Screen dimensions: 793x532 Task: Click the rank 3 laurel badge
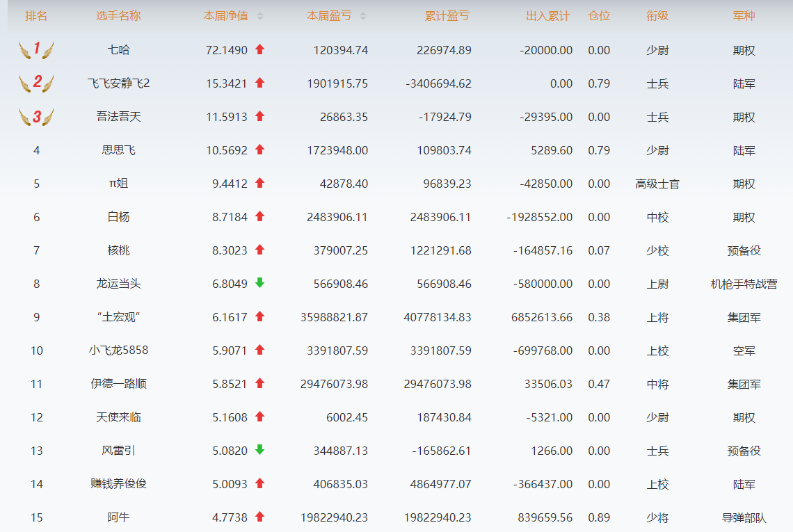point(36,116)
